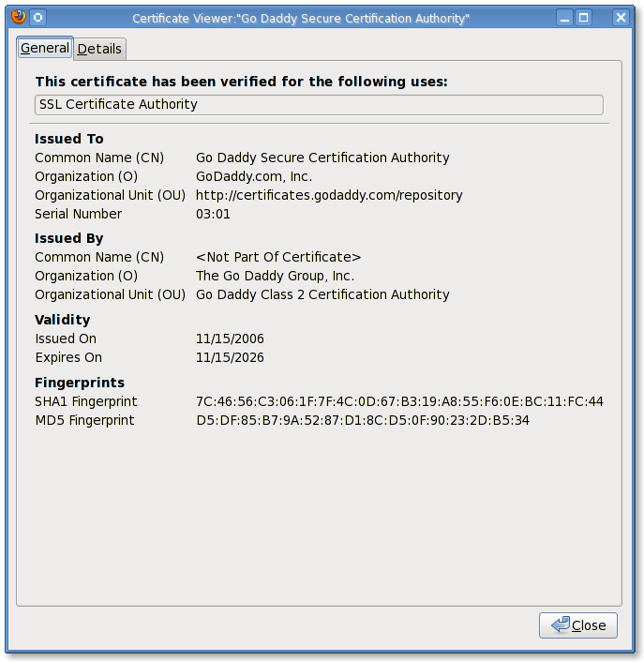Click "Go Daddy Class 2 Certification Authority" text

tap(322, 294)
